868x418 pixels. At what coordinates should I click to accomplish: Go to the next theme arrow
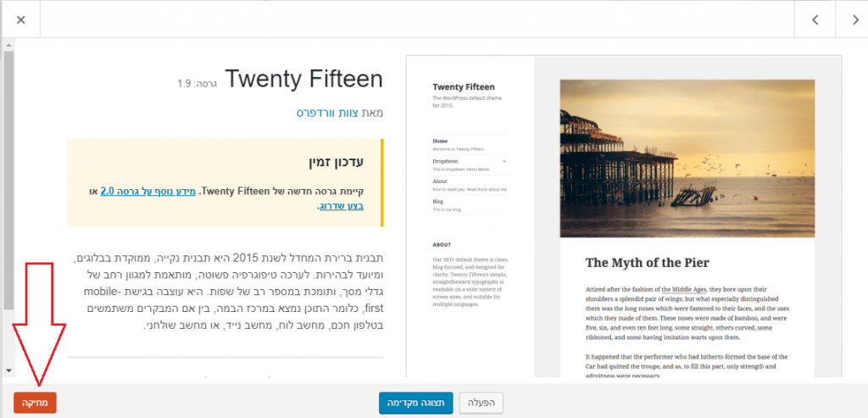854,20
